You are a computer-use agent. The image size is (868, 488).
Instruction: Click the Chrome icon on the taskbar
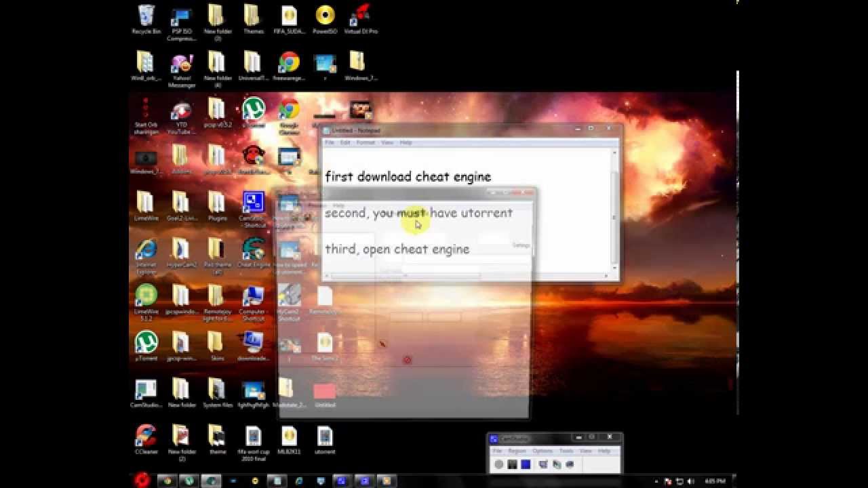166,481
